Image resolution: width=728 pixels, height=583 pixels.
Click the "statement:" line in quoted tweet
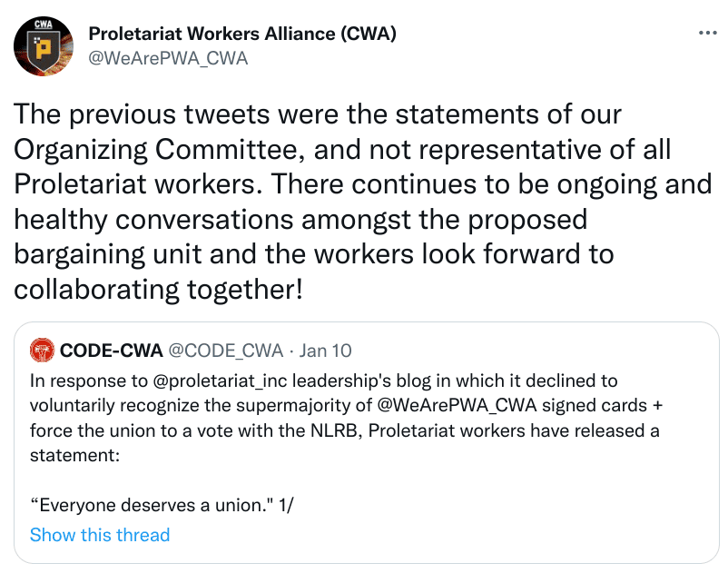coord(74,455)
